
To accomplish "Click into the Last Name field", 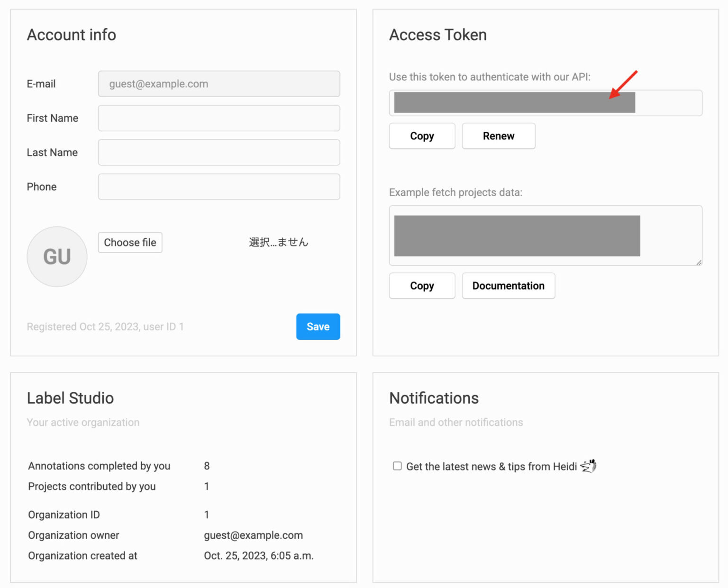I will 218,153.
